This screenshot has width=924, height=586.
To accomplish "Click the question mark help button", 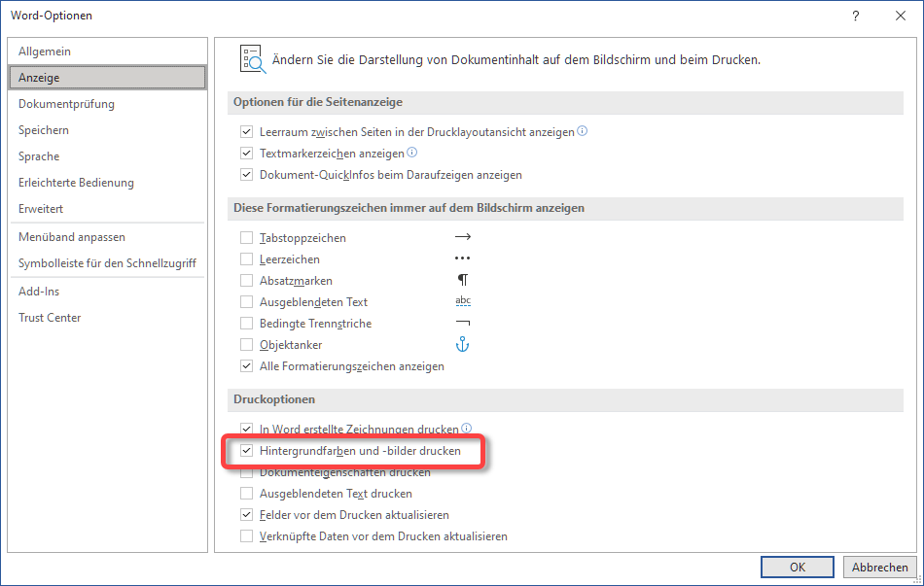I will tap(856, 16).
